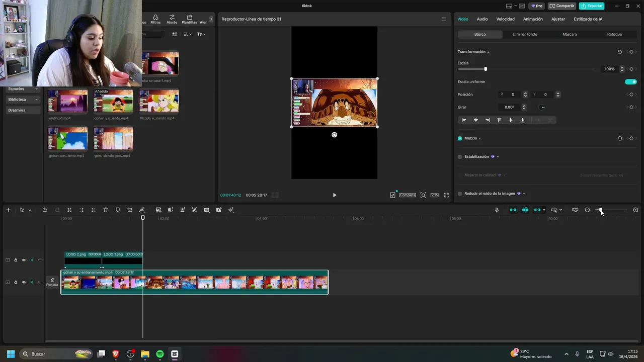644x362 pixels.
Task: Click the crop clip icon in timeline toolbar
Action: (130, 210)
